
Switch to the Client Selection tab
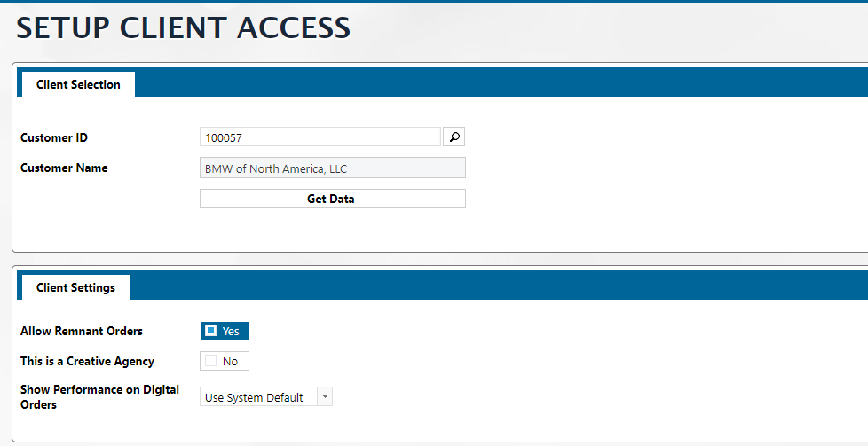click(78, 85)
